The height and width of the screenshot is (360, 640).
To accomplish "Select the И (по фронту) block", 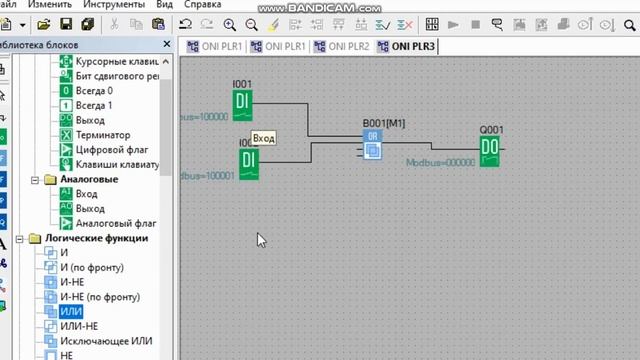I will tap(84, 267).
